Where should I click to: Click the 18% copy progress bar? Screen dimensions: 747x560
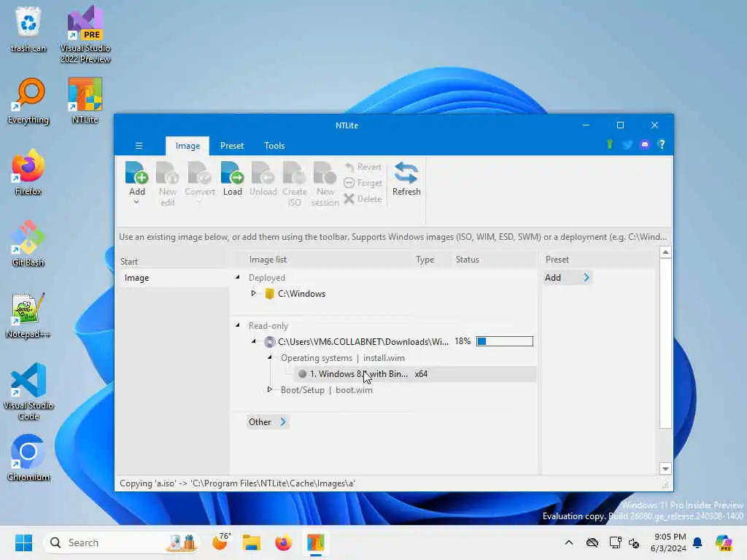point(505,341)
